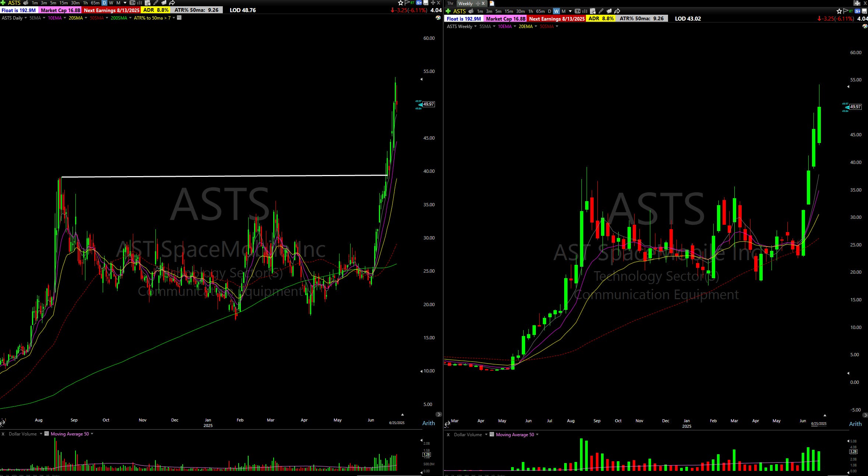Expand the Moving Average 50 dropdown under daily volume

pyautogui.click(x=92, y=434)
